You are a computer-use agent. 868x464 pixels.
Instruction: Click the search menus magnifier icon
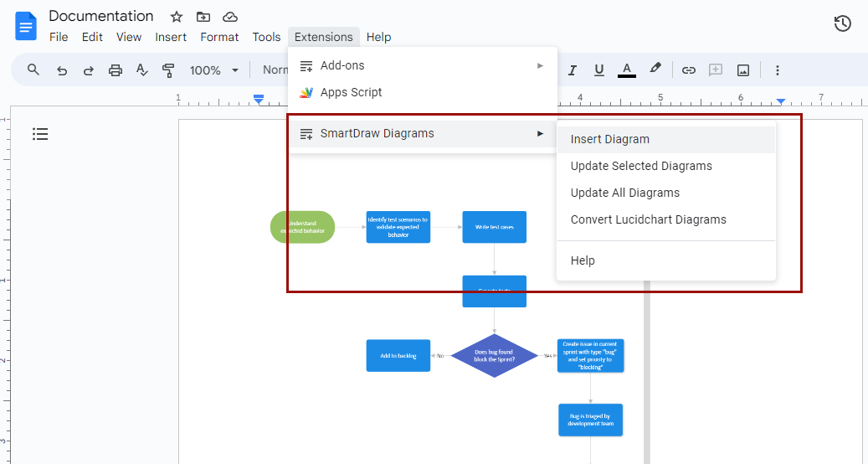pyautogui.click(x=33, y=70)
